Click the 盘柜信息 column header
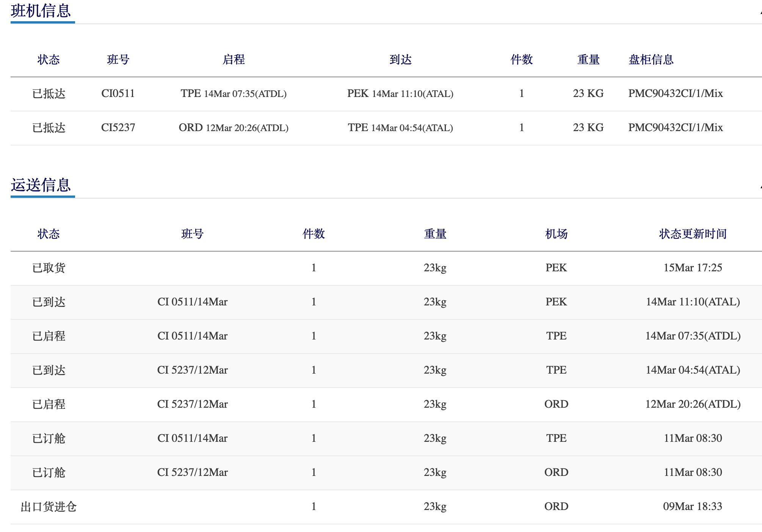Screen dimensions: 762x532 651,59
